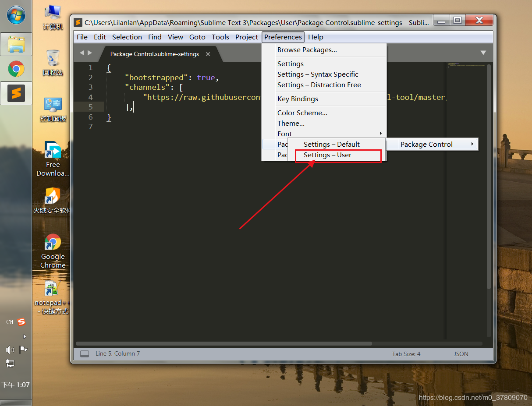
Task: Close the Preferences menu
Action: point(283,37)
